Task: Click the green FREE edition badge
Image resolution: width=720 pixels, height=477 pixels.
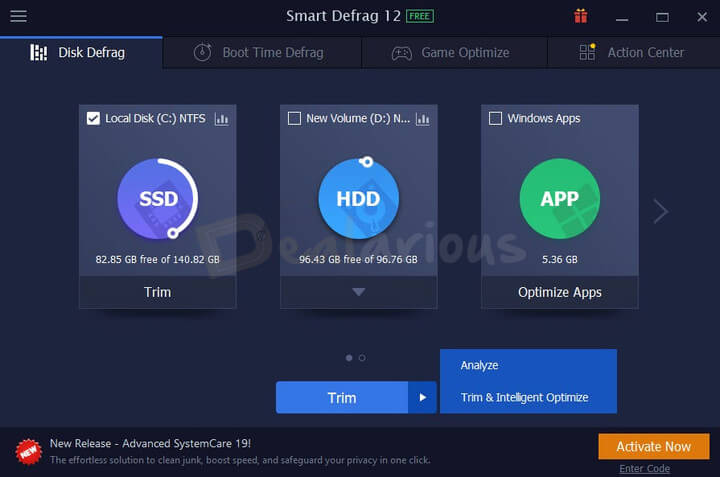Action: [x=420, y=17]
